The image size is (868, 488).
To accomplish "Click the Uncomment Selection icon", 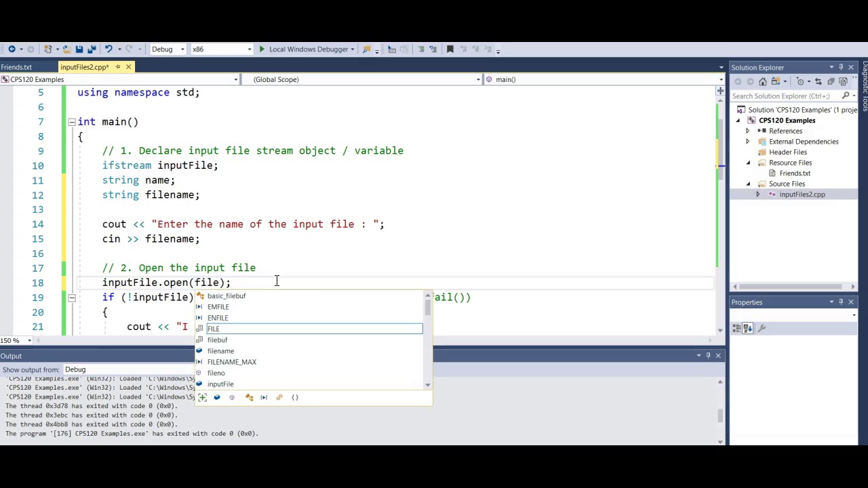I will coord(433,49).
